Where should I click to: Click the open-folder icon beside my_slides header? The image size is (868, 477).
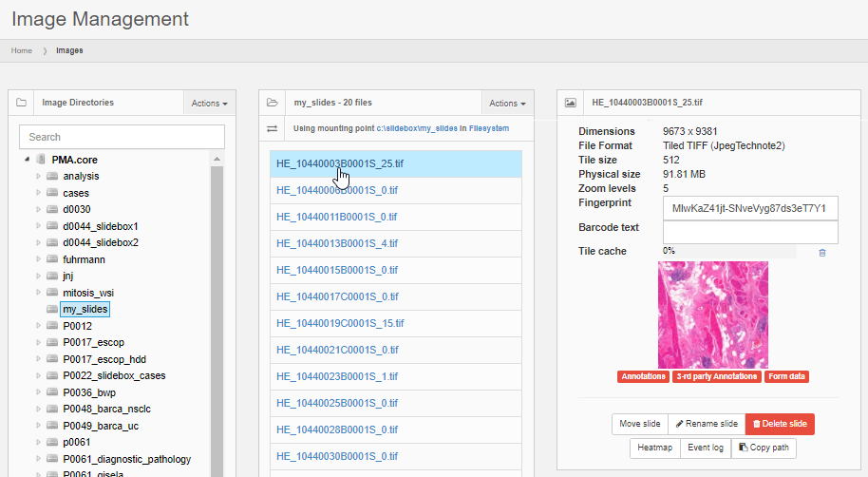(272, 103)
